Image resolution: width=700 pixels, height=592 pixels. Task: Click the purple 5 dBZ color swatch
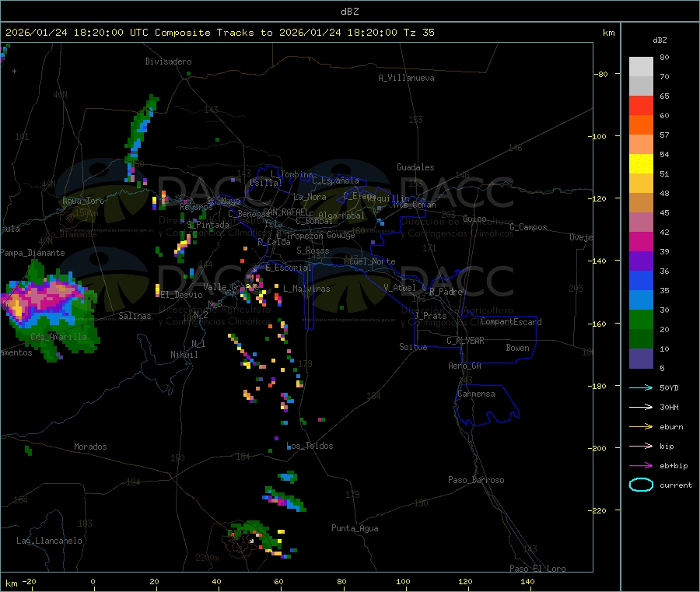(x=641, y=359)
